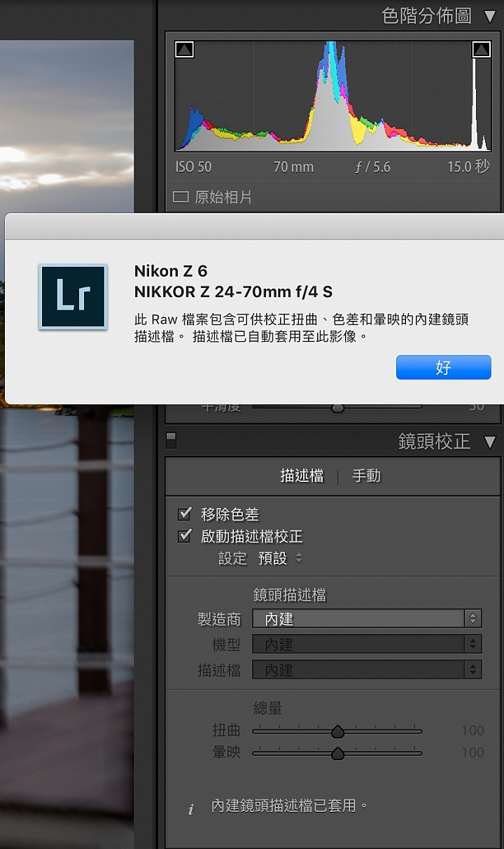Screen dimensions: 504x849
Task: Click the NIKKOR Z 24-70mm f/4 S text
Action: [233, 291]
